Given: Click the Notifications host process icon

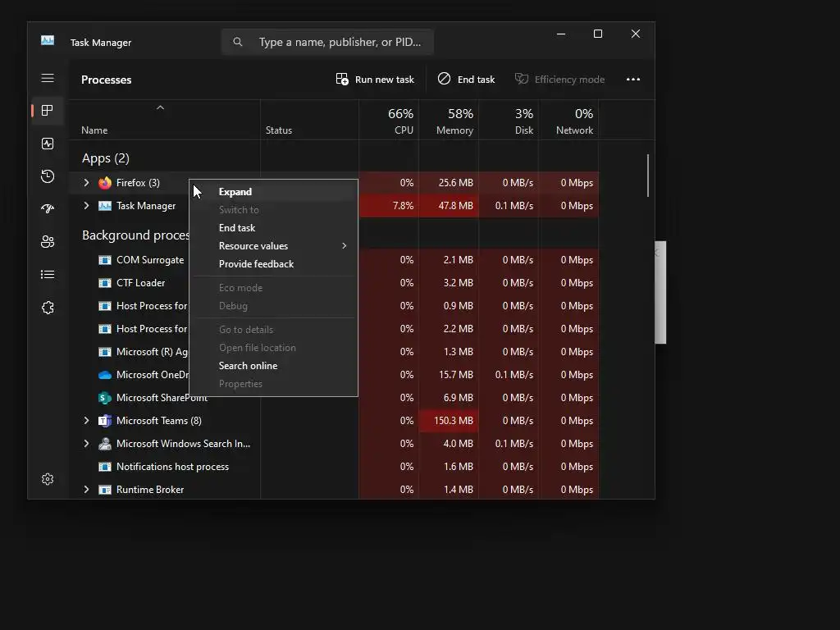Looking at the screenshot, I should click(x=105, y=467).
